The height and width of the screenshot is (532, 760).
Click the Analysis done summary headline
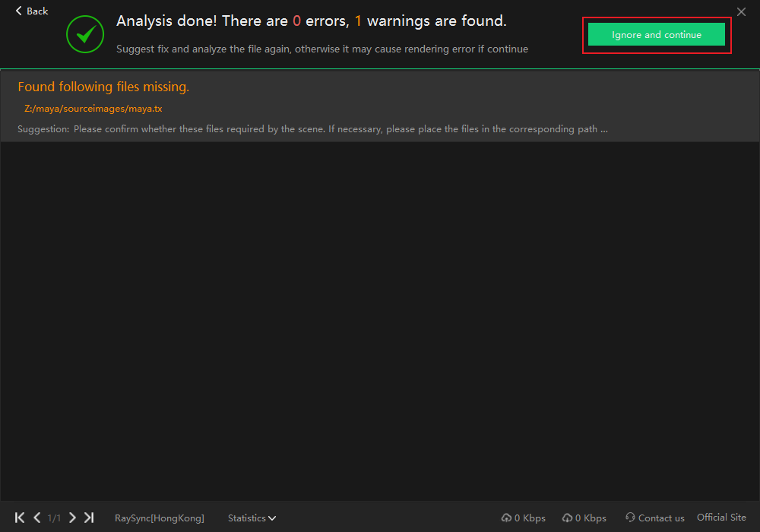point(311,21)
